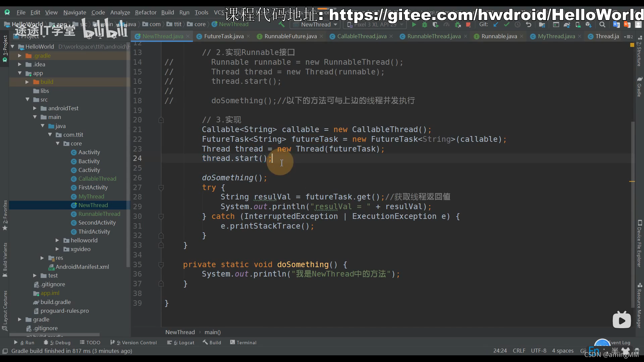Change the UTF-8 file encoding in status bar
This screenshot has width=644, height=362.
pos(538,351)
